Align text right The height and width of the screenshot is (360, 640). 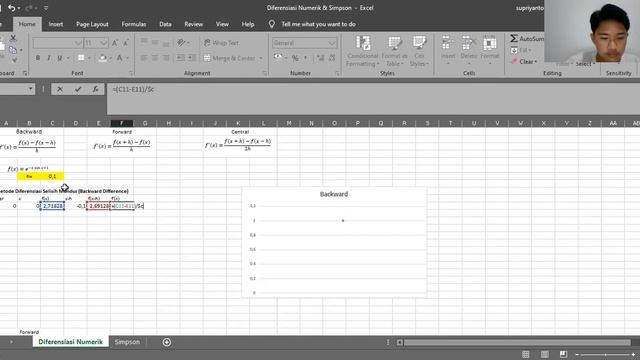click(166, 58)
